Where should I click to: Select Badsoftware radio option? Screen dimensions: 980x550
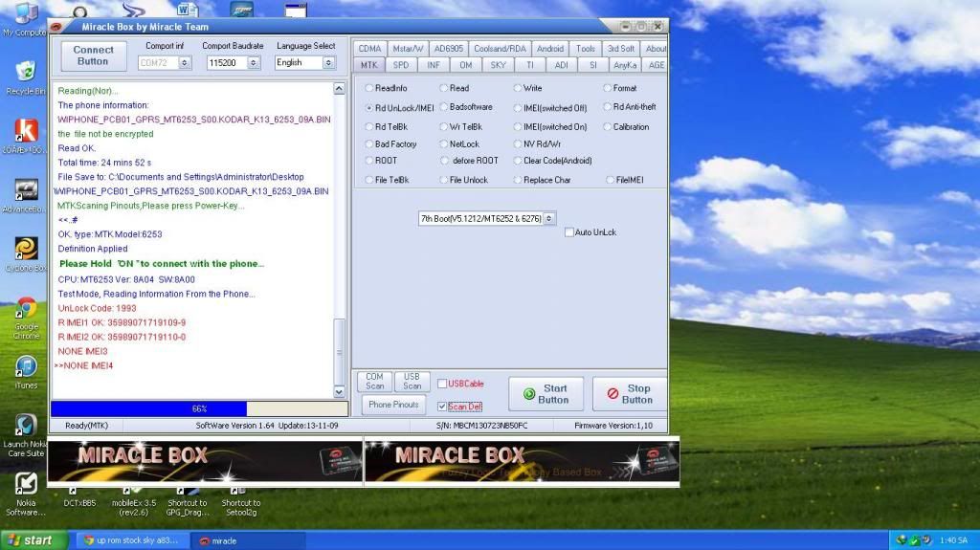(x=444, y=107)
